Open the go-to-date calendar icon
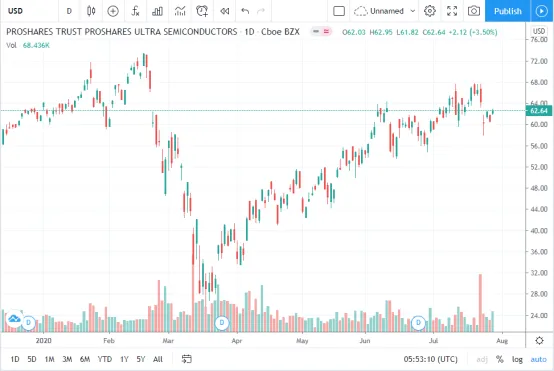Screen dimensions: 554x371 pos(187,359)
